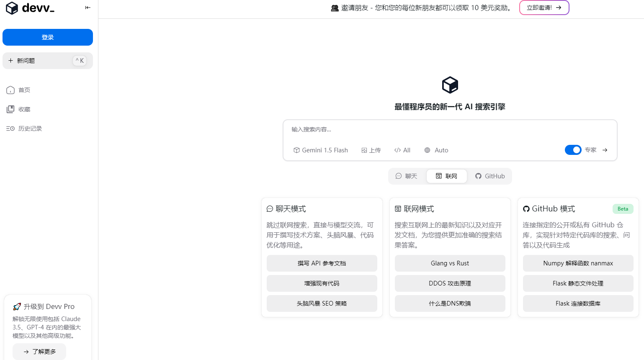Click 了解更多 in the Devv Pro card
This screenshot has height=360, width=644.
(39, 352)
